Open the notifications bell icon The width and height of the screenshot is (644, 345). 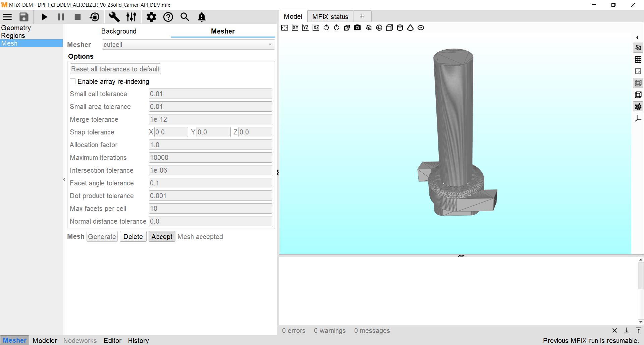[202, 17]
